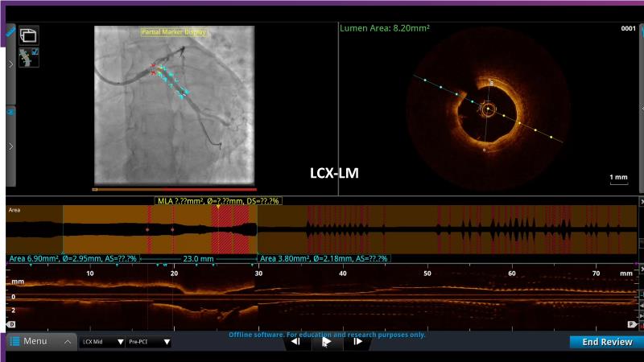
Task: Toggle the angio co-registration vessel overlay icon
Action: [28, 57]
